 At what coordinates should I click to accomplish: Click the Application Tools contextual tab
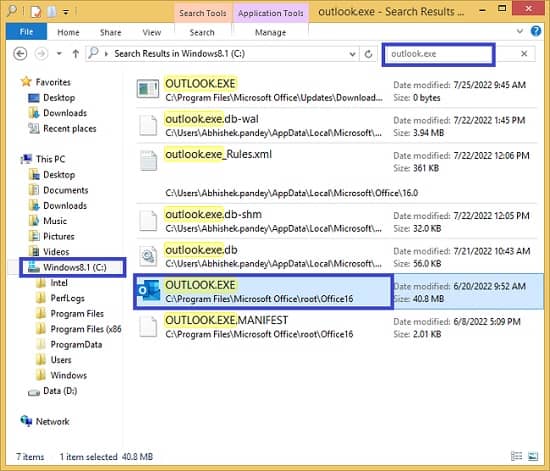point(271,13)
